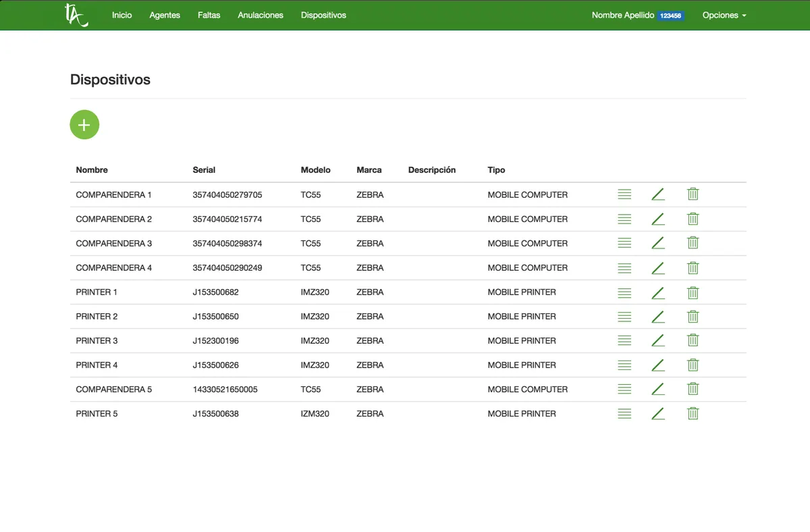Click the Tipo column header
This screenshot has width=810, height=532.
tap(496, 170)
